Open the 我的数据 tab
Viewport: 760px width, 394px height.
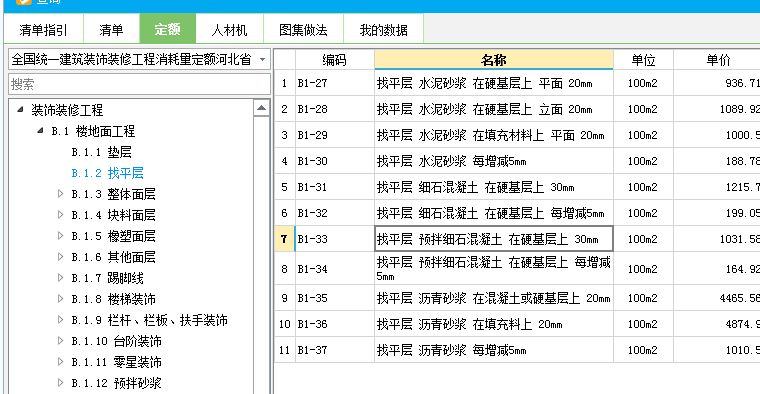tap(383, 29)
